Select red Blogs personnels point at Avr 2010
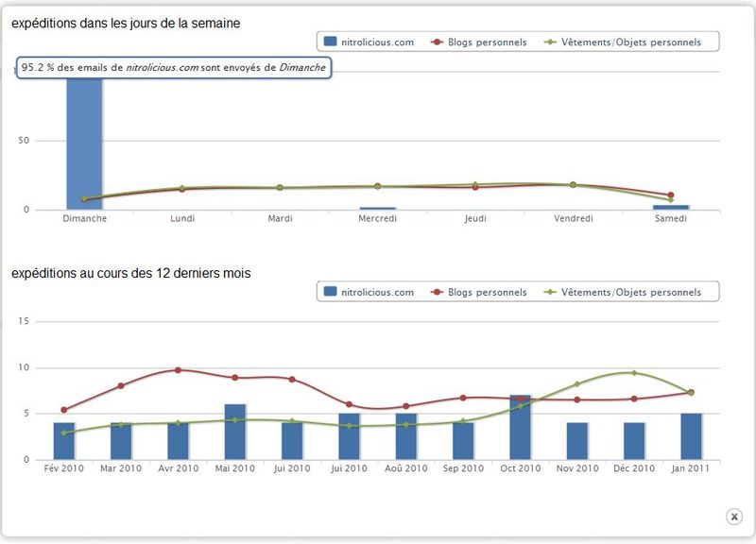 pos(178,370)
